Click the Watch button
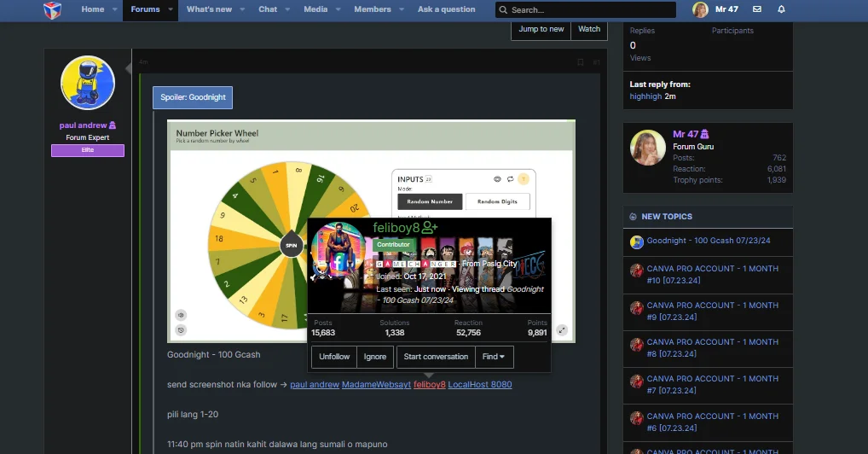Screen dimensions: 868x454 click(589, 29)
